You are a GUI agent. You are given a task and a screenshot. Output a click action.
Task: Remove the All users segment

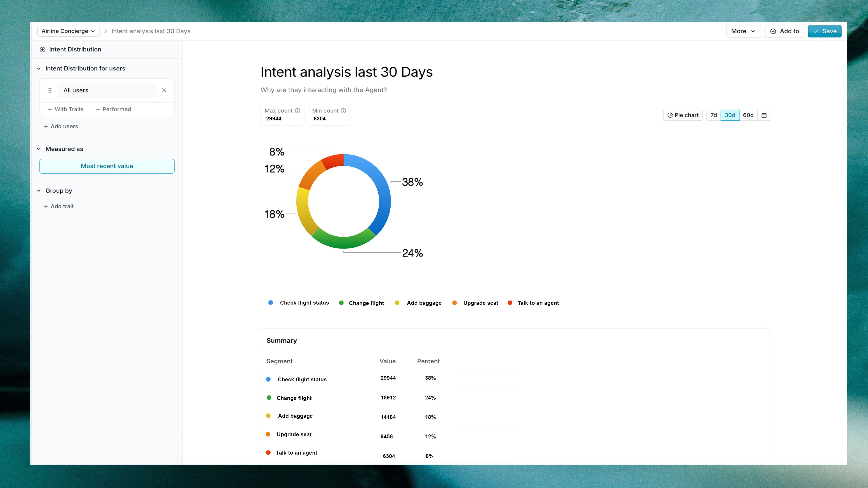(164, 90)
